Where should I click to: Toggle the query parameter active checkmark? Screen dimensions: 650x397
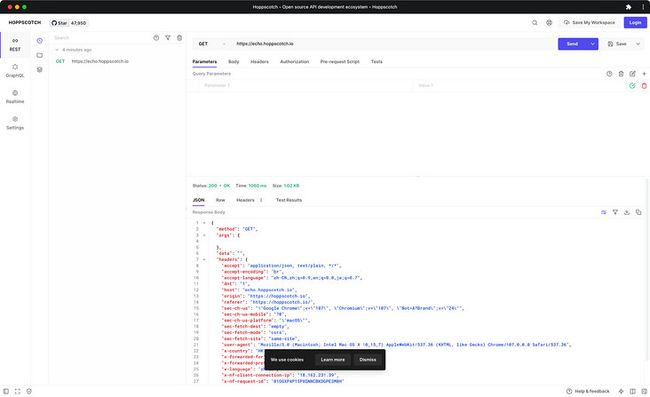coord(632,86)
